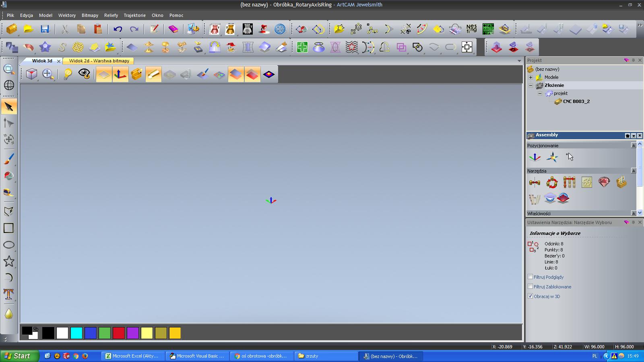Close the Widok 3d tab

pos(58,61)
